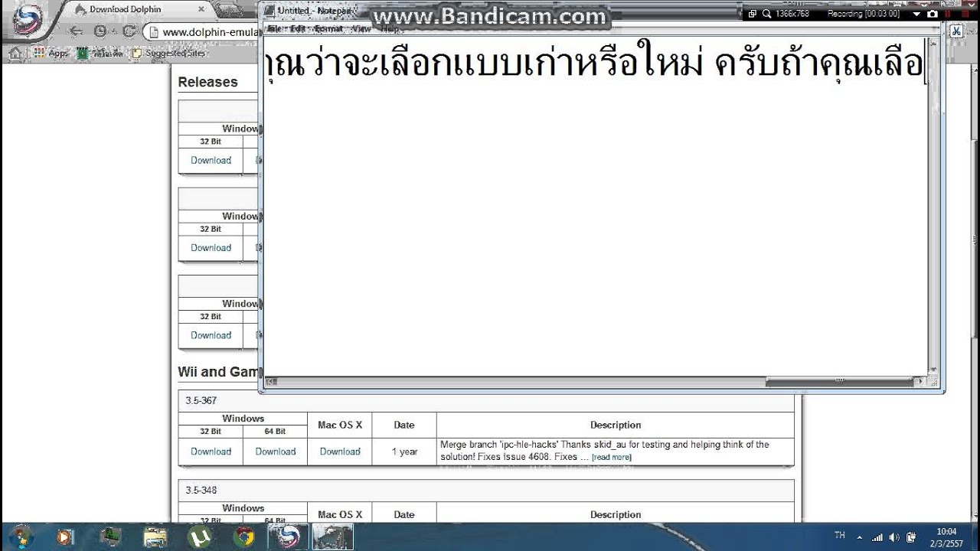
Task: Open the Chrome home page icon
Action: point(15,53)
